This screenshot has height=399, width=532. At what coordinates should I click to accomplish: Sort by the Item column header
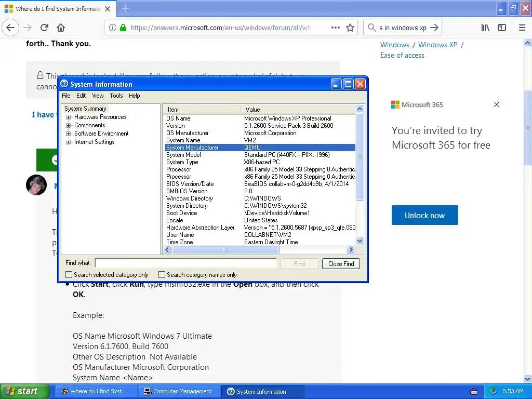(202, 109)
